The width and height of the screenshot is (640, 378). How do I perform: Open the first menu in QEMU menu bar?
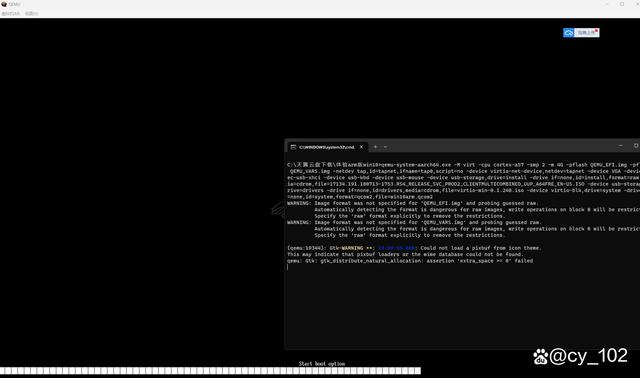click(11, 13)
